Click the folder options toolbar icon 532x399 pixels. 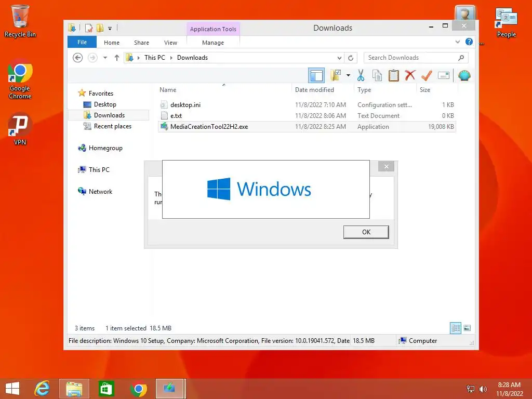point(336,75)
